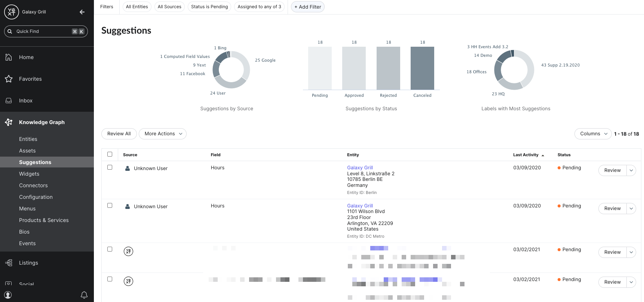
Task: Open the Widgets menu item
Action: pyautogui.click(x=29, y=174)
